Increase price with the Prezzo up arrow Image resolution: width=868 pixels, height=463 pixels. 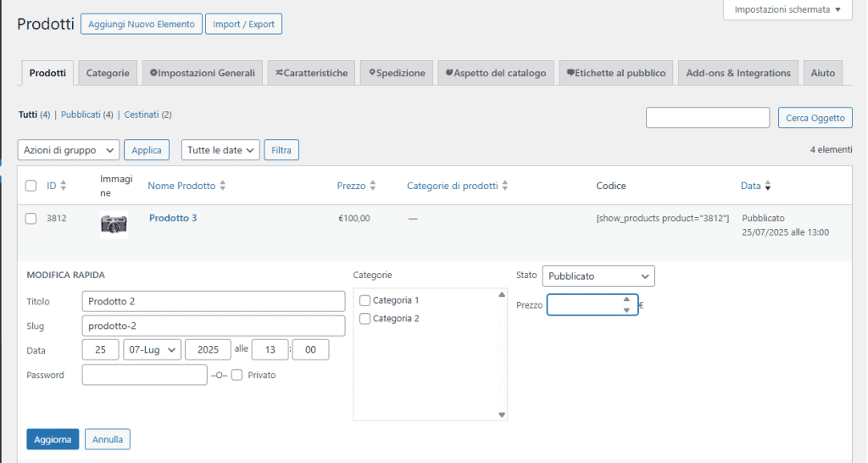point(626,299)
